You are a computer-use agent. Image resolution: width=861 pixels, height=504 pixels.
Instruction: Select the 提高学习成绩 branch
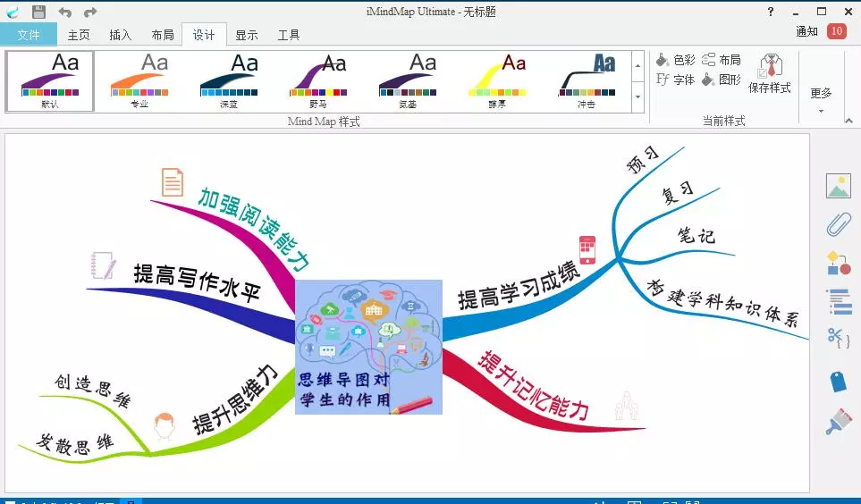tap(519, 285)
